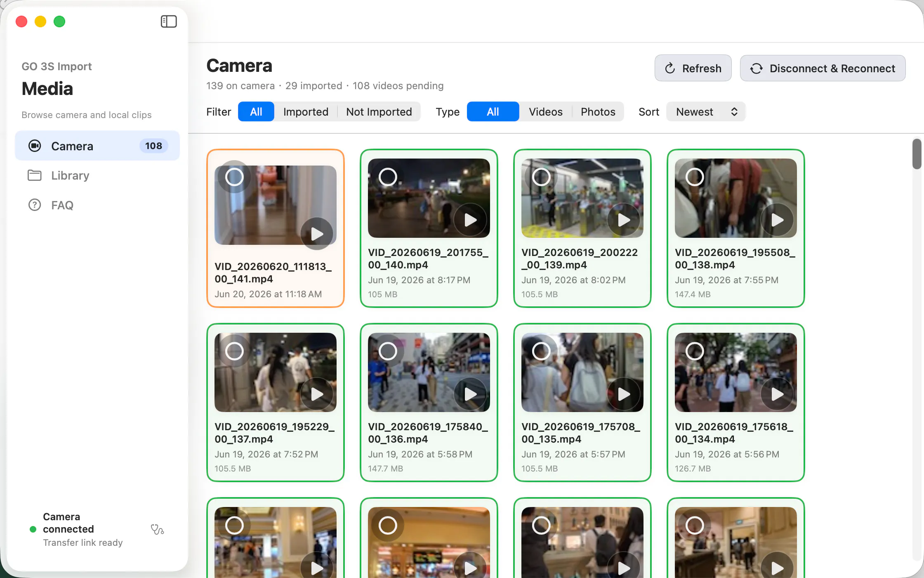Open thumbnail of VID_20260620_111813_00_141.mp4

click(276, 205)
